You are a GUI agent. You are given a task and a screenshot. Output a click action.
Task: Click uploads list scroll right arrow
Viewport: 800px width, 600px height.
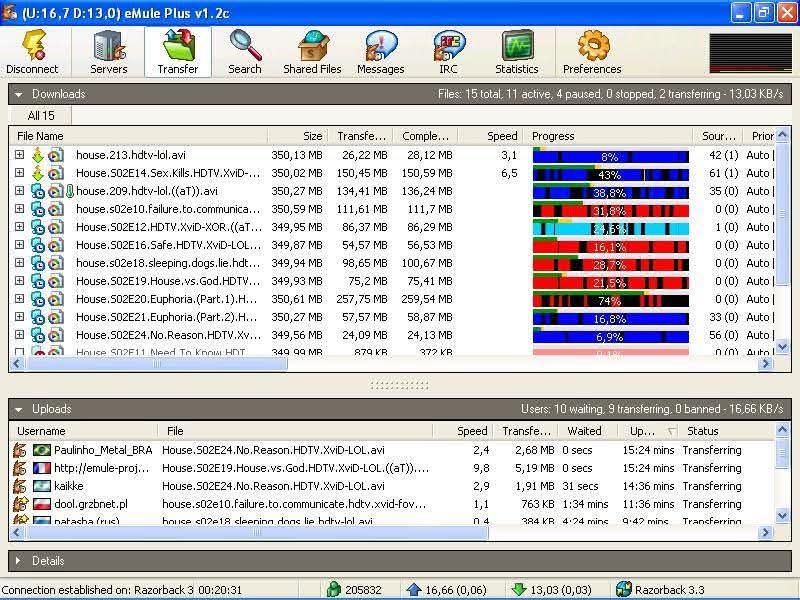point(765,532)
